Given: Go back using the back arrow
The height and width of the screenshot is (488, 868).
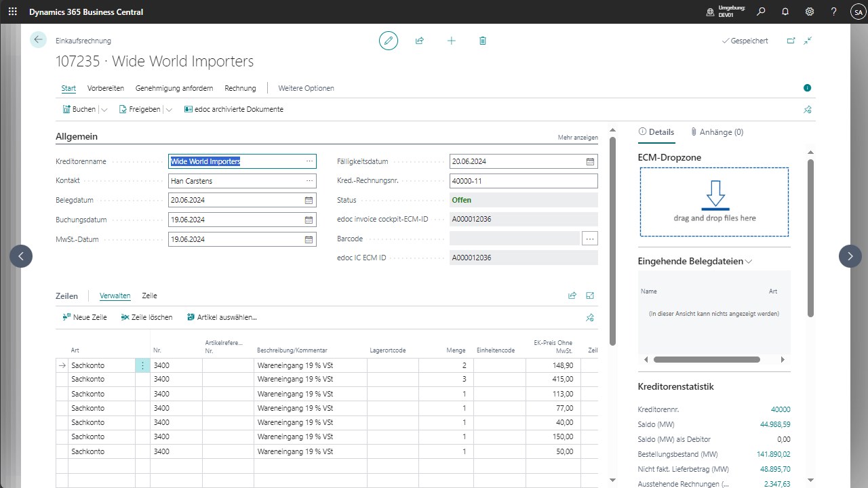Looking at the screenshot, I should coord(38,40).
